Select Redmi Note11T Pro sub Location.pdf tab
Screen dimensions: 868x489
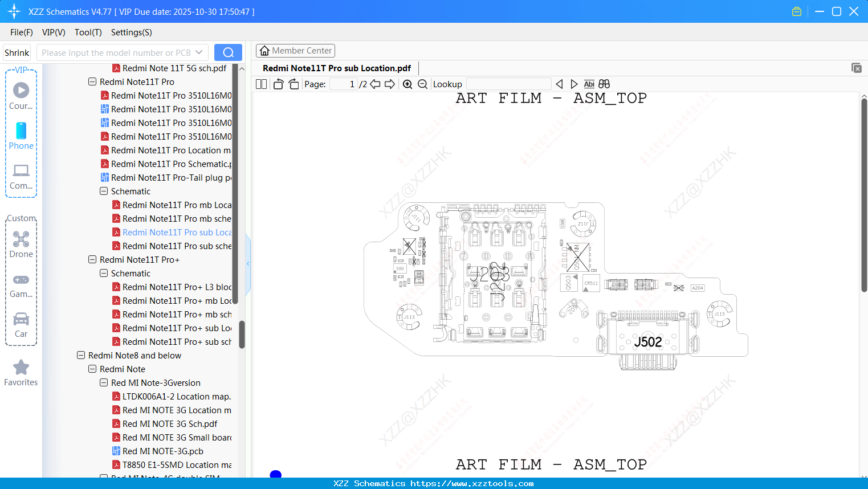pyautogui.click(x=337, y=68)
